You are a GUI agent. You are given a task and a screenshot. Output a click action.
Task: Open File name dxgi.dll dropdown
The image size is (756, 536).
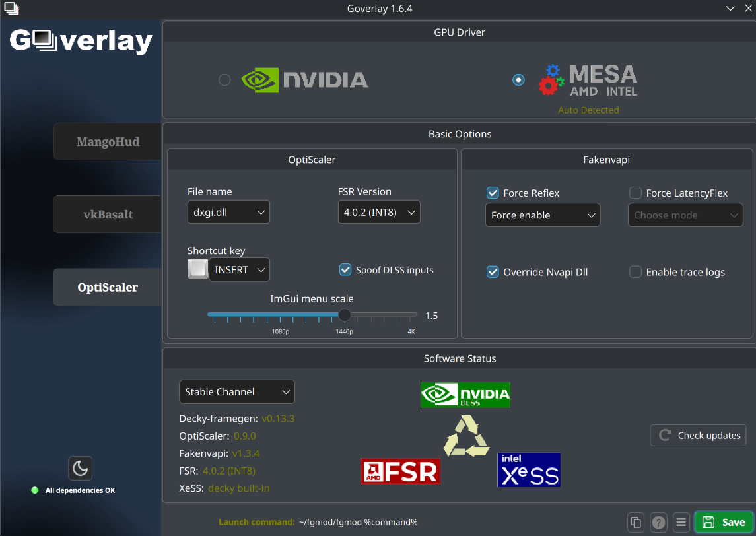coord(228,212)
